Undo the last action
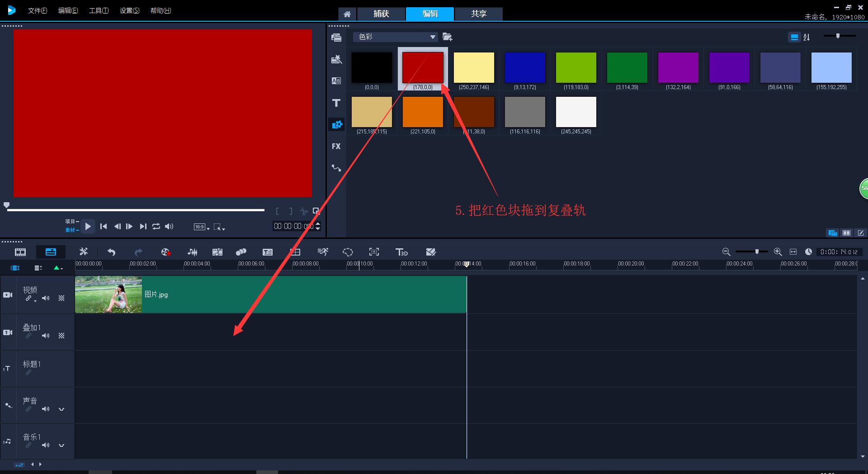Viewport: 868px width, 474px height. point(112,252)
